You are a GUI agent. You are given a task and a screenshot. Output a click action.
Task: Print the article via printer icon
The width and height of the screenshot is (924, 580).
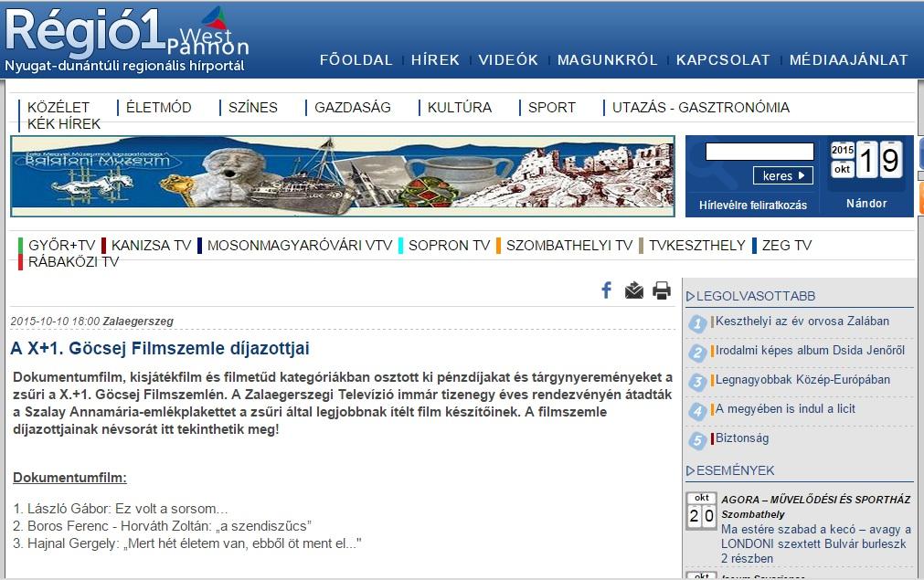[x=662, y=290]
